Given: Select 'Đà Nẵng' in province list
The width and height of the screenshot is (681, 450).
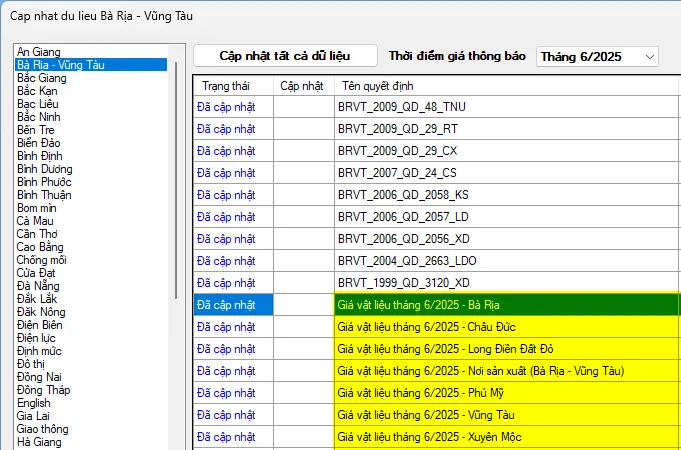Looking at the screenshot, I should coord(38,286).
